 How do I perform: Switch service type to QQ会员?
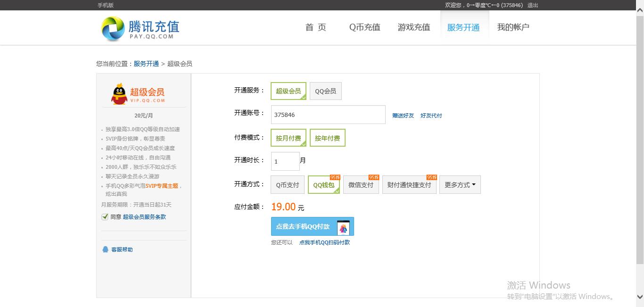click(325, 91)
